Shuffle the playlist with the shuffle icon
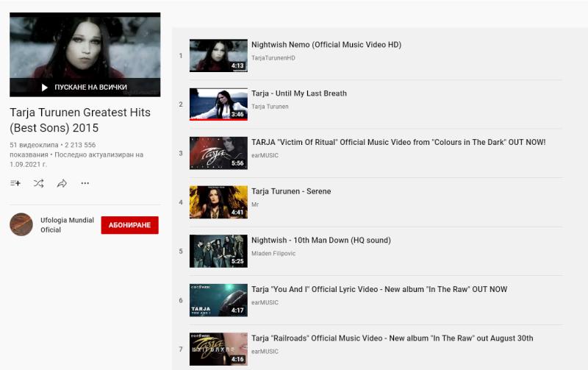This screenshot has height=370, width=588. pyautogui.click(x=39, y=183)
